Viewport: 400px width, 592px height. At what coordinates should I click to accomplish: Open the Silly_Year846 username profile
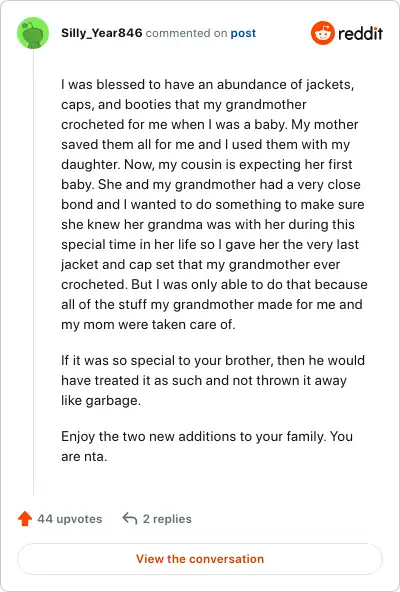coord(102,33)
